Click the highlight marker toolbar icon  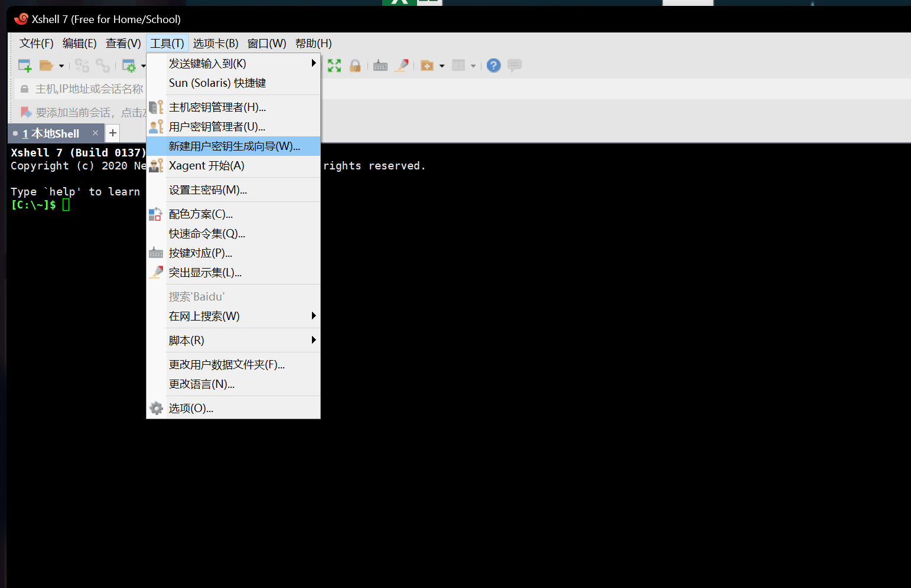(x=401, y=66)
